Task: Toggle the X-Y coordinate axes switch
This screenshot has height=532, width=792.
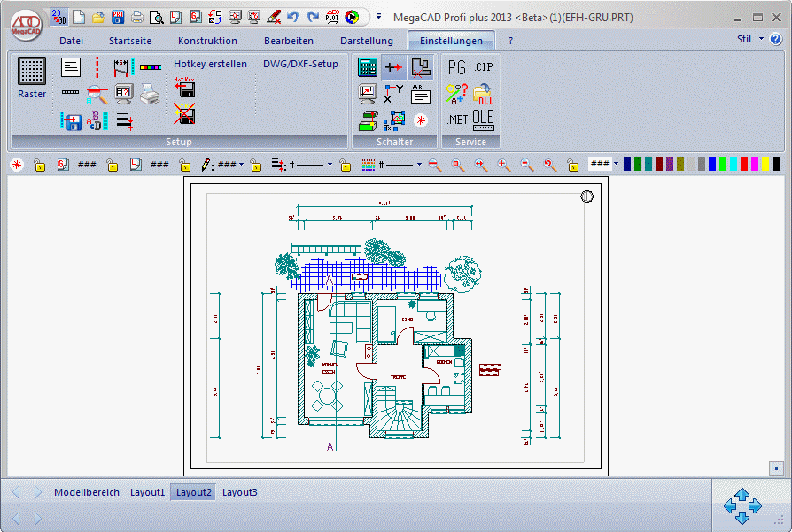Action: 393,94
